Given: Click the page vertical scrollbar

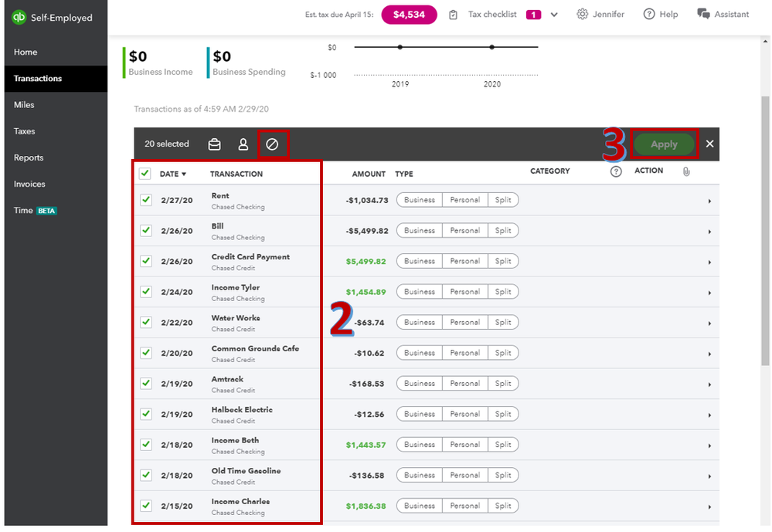Looking at the screenshot, I should pyautogui.click(x=765, y=231).
